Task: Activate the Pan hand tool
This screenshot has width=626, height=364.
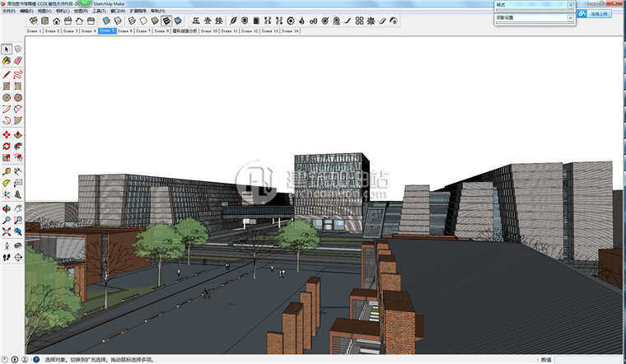Action: [x=18, y=208]
